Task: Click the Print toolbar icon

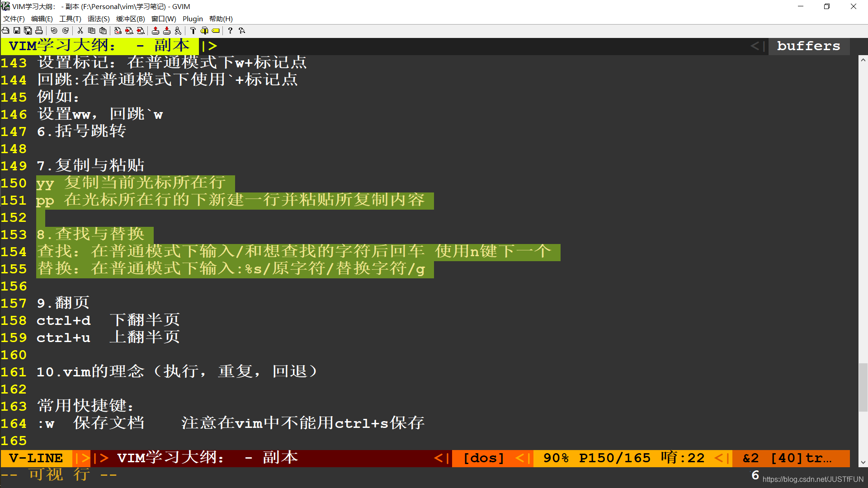Action: (39, 31)
